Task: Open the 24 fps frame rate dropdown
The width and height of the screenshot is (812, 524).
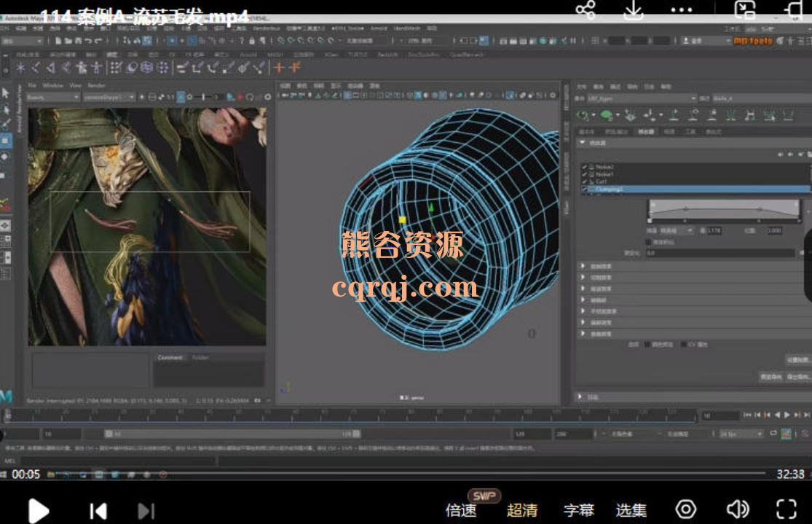Action: point(741,434)
